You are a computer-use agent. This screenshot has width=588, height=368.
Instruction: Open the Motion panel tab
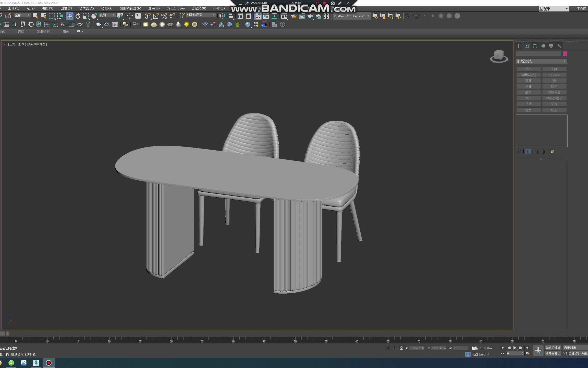(x=543, y=46)
